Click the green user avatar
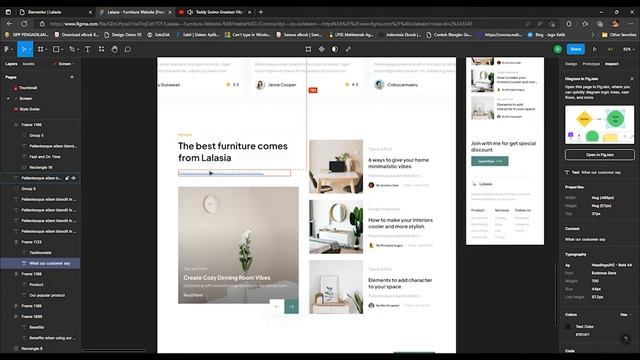640x360 pixels. coord(558,49)
